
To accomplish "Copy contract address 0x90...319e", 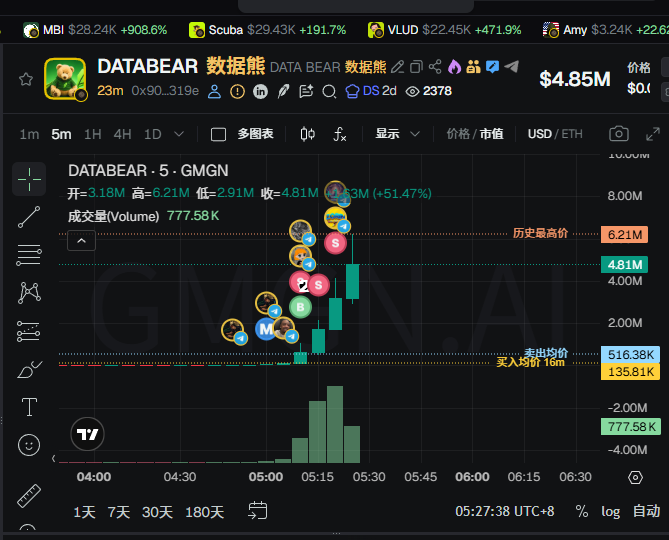I will coord(165,91).
